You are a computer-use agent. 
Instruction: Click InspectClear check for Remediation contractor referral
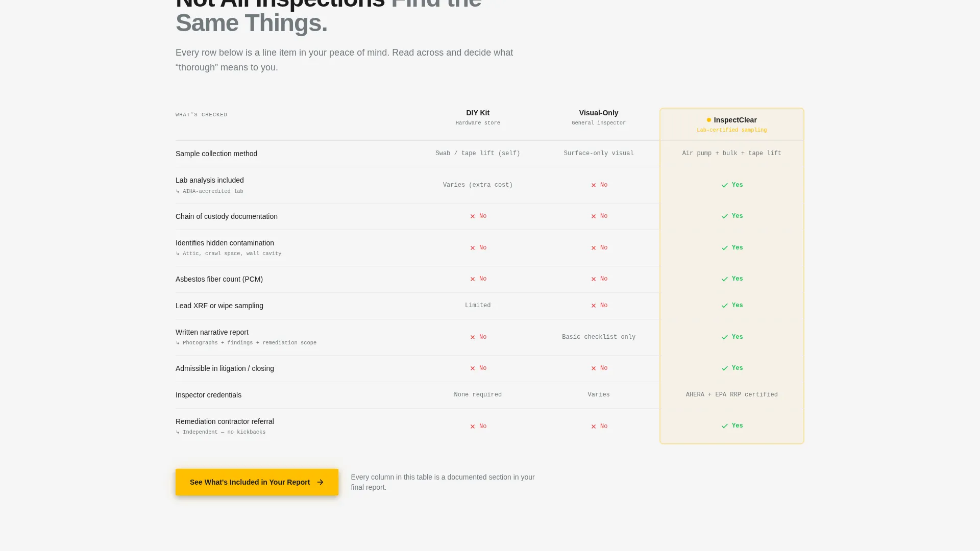725,426
